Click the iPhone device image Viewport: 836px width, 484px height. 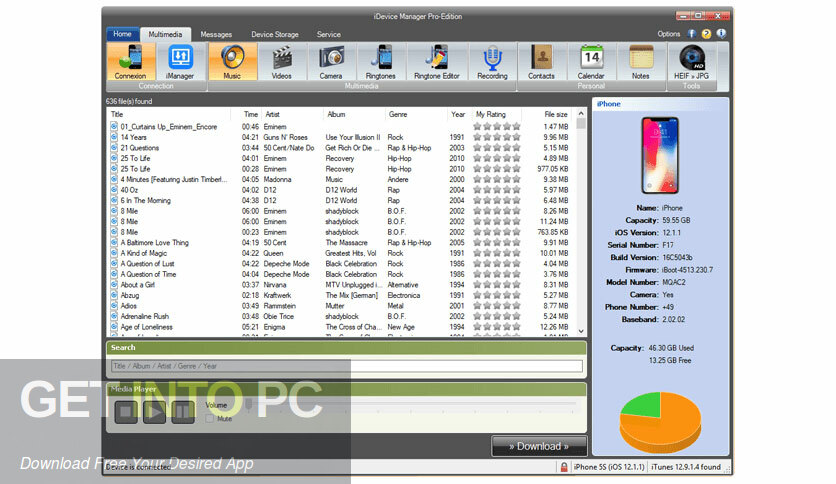pyautogui.click(x=660, y=155)
